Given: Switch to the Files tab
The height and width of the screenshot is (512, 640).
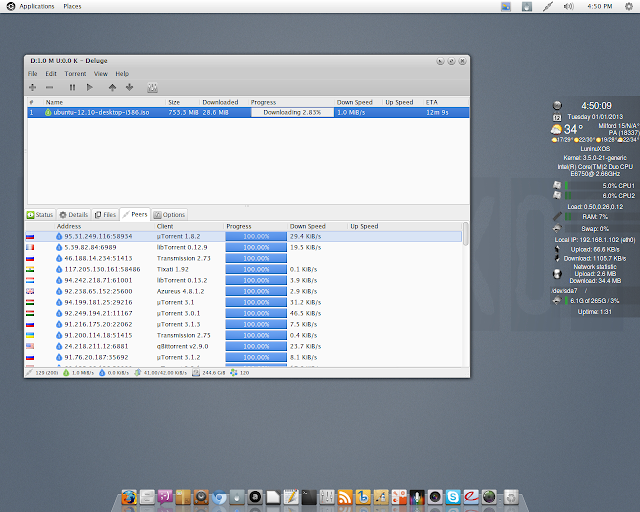Looking at the screenshot, I should point(105,215).
